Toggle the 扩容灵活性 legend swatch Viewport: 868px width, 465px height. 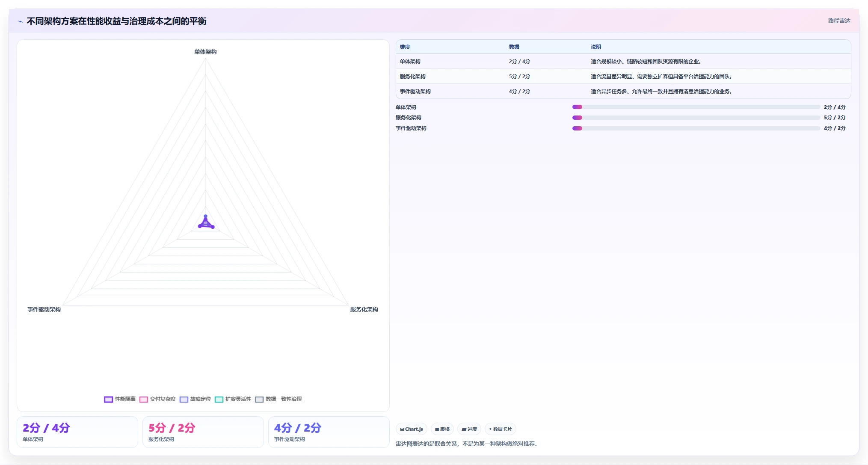click(219, 399)
